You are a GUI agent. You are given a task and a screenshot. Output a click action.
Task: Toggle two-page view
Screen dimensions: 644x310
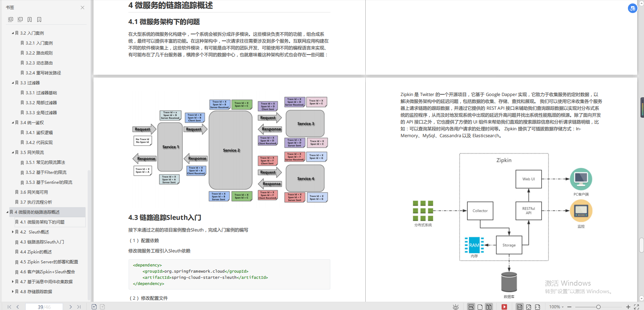[x=489, y=307]
